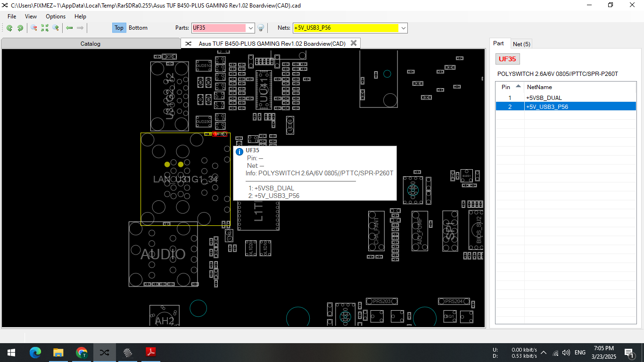Select the boardview app taskbar icon
The height and width of the screenshot is (362, 644).
[x=105, y=352]
